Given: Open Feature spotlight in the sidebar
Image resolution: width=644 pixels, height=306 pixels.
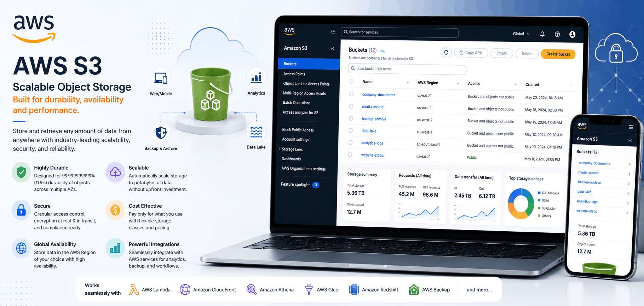Looking at the screenshot, I should [x=300, y=185].
